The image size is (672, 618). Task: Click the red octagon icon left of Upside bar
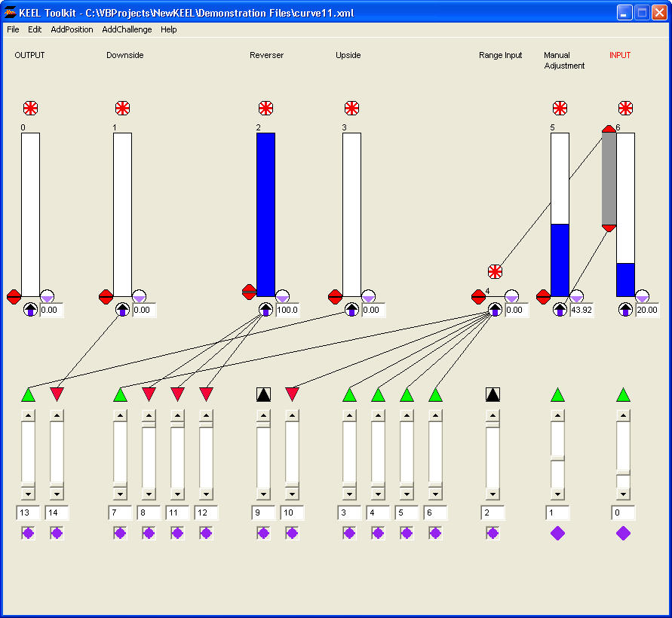pyautogui.click(x=335, y=297)
